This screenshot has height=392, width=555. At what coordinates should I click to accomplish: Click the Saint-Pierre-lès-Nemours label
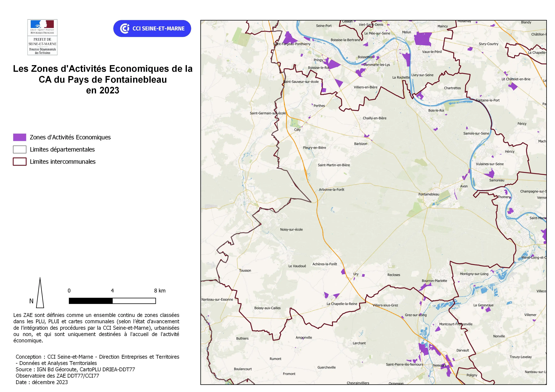[x=404, y=364]
